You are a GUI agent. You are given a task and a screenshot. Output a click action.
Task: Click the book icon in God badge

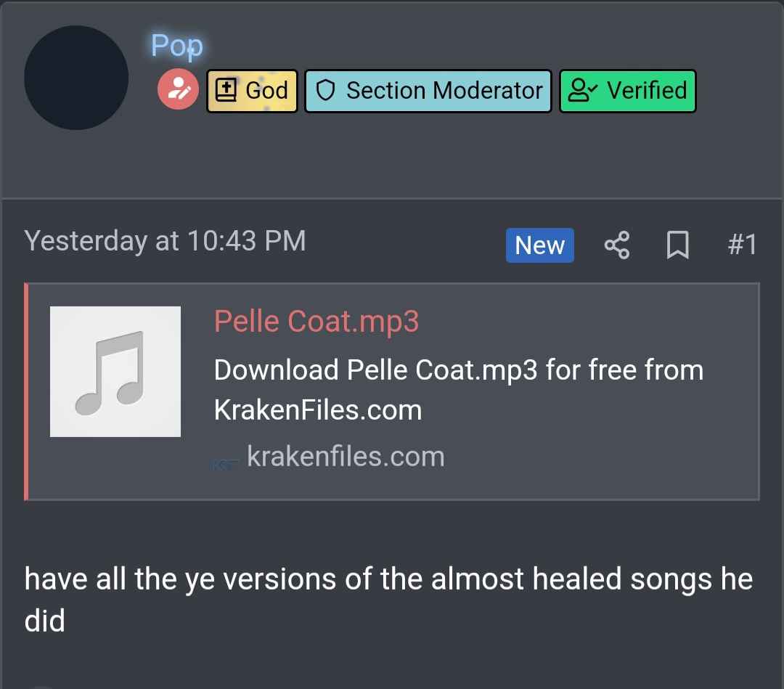(226, 91)
